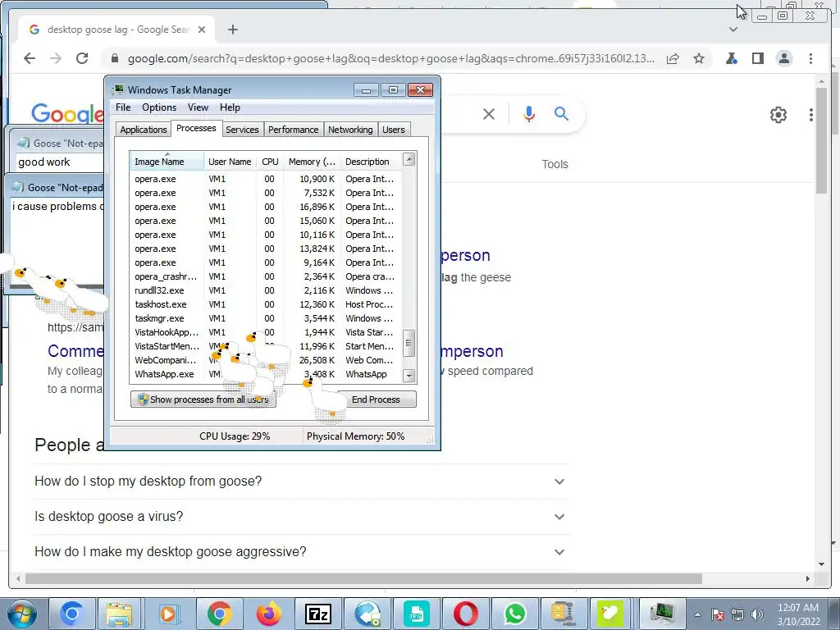Viewport: 840px width, 630px height.
Task: Open WhatsApp from the taskbar
Action: (x=515, y=614)
